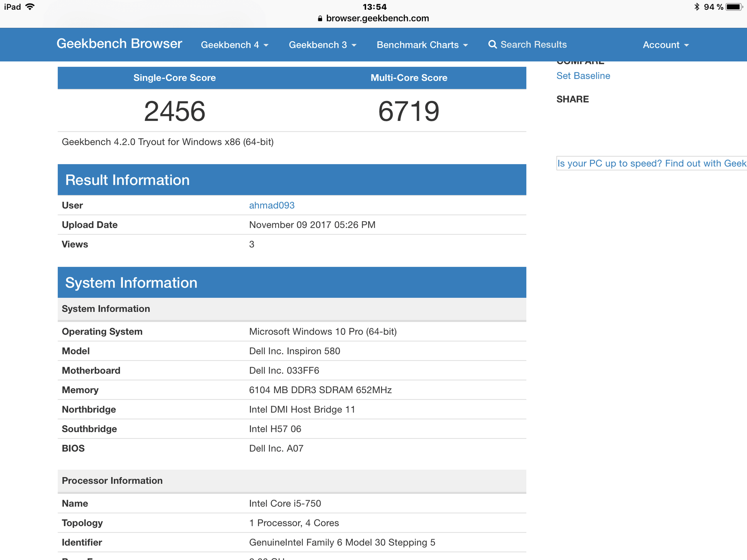Select topology value 1 Processor, 4 Cores
This screenshot has height=560, width=747.
294,523
